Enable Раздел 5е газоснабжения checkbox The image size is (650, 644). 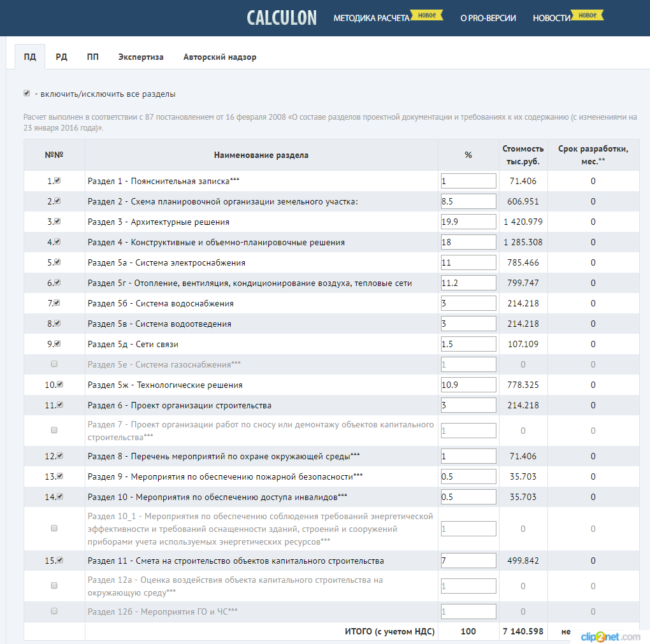pos(54,364)
